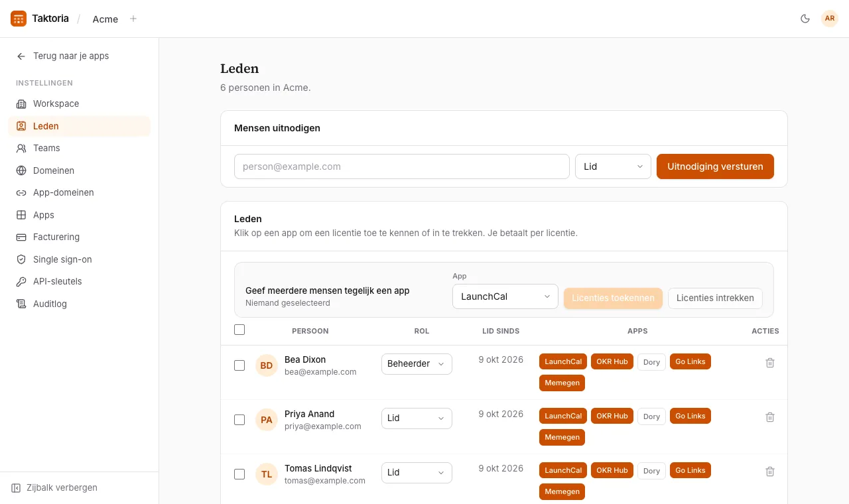Open App-domeinen in sidebar
Screen dimensions: 849x504
79,192
